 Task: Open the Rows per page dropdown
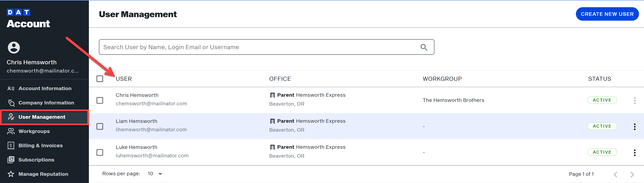tap(154, 173)
